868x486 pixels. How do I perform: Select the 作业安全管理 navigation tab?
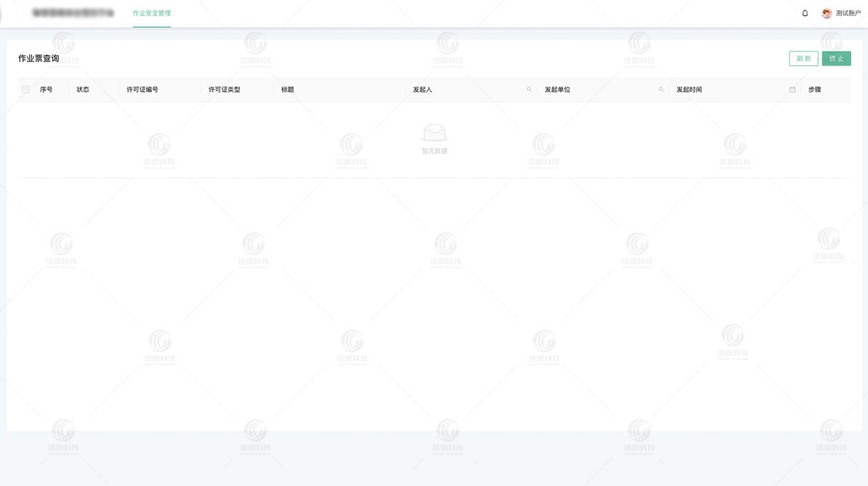point(151,12)
